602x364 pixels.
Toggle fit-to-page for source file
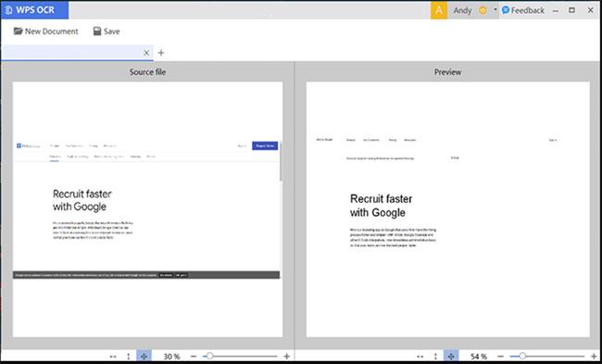(144, 357)
